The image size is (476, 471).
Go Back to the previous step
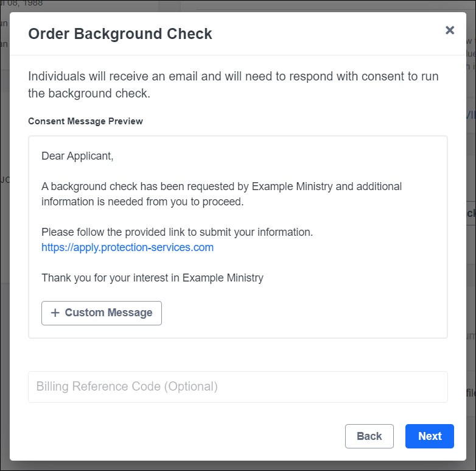(x=369, y=436)
